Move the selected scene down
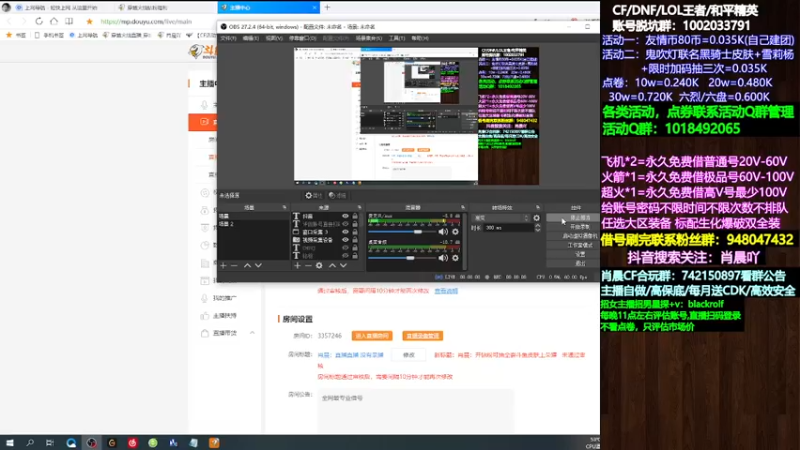The image size is (800, 450). [x=258, y=265]
